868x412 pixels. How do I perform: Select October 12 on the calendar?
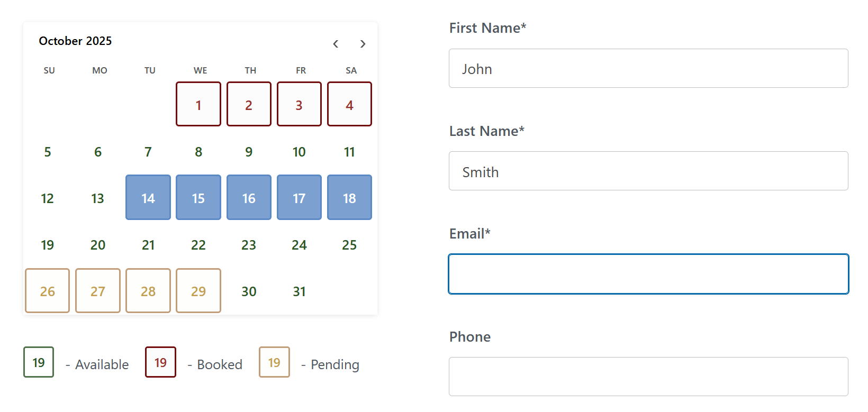click(x=47, y=198)
